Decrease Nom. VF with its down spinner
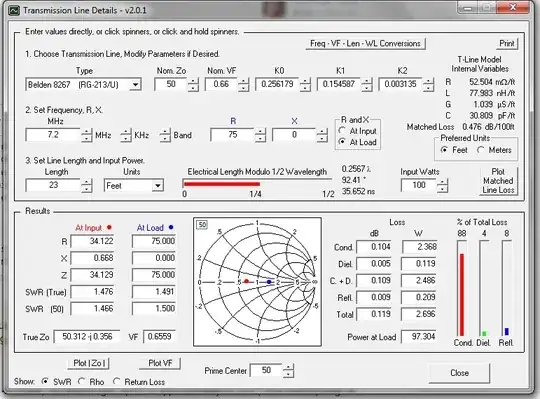This screenshot has height=399, width=540. (x=243, y=88)
